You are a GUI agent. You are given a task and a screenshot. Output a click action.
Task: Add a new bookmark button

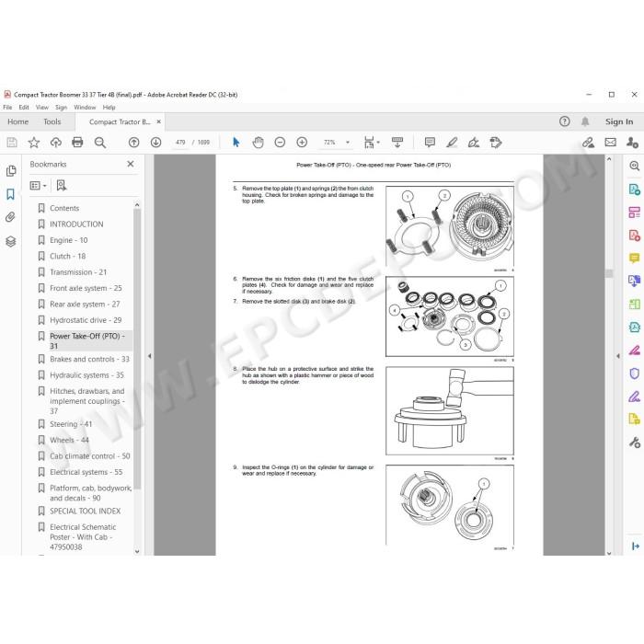(62, 186)
